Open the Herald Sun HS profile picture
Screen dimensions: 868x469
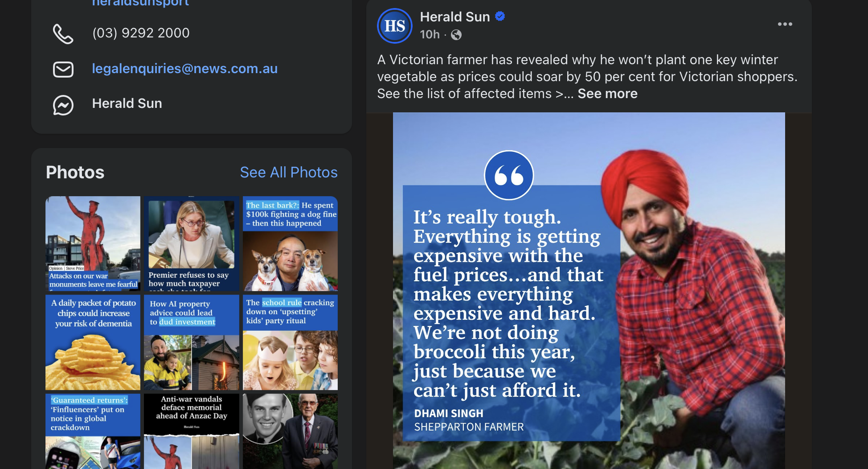pos(395,26)
